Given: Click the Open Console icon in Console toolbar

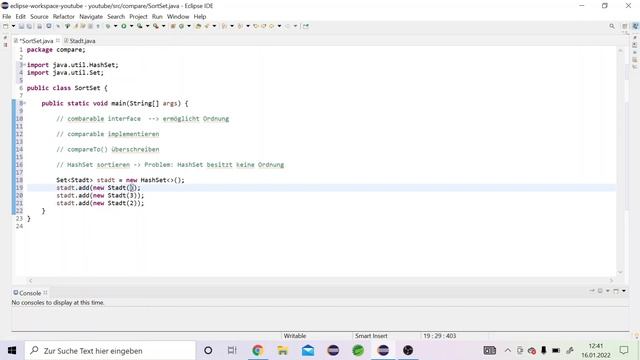Looking at the screenshot, I should [x=616, y=291].
